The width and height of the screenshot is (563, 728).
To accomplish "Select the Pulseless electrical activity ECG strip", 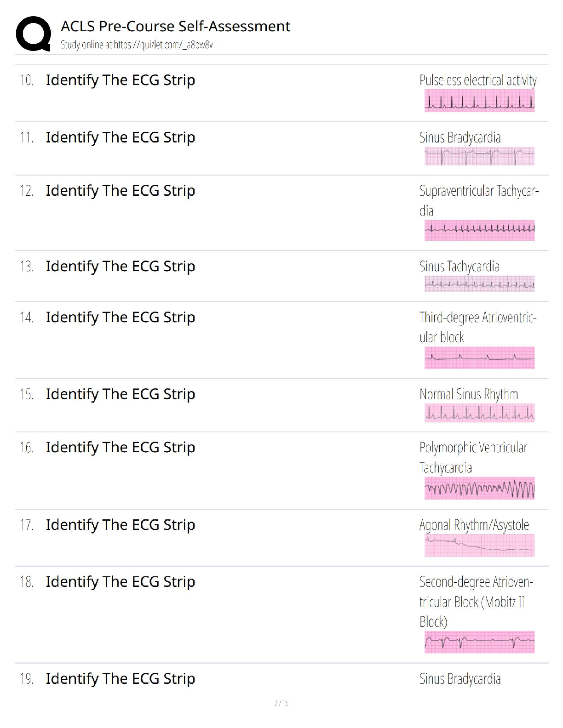I will tap(479, 101).
